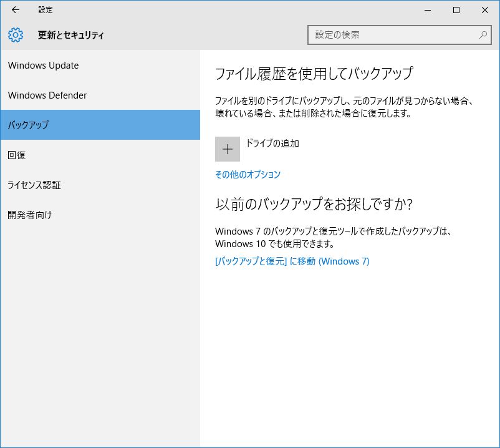Close the 設定 window
Screen dimensions: 500x448
485,10
